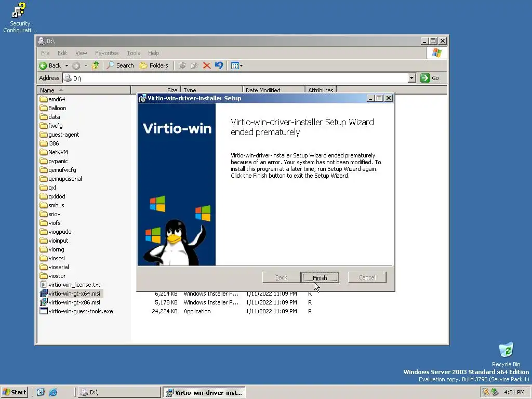Click Copy To toolbar icon
532x399 pixels.
point(194,65)
